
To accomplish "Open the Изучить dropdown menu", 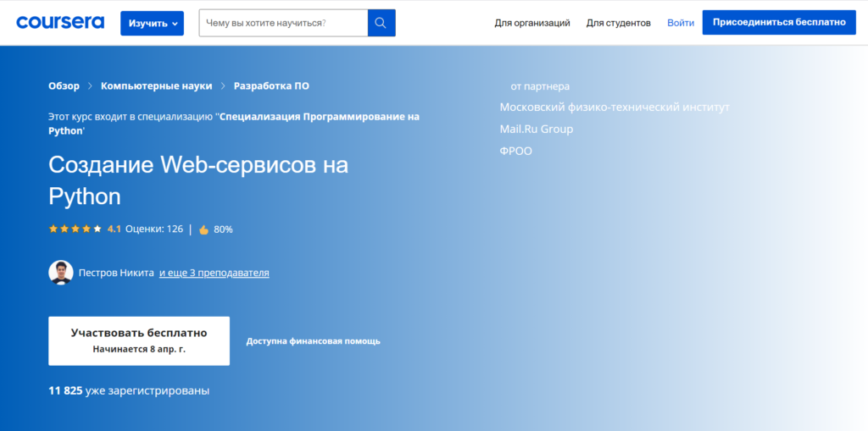I will coord(152,23).
